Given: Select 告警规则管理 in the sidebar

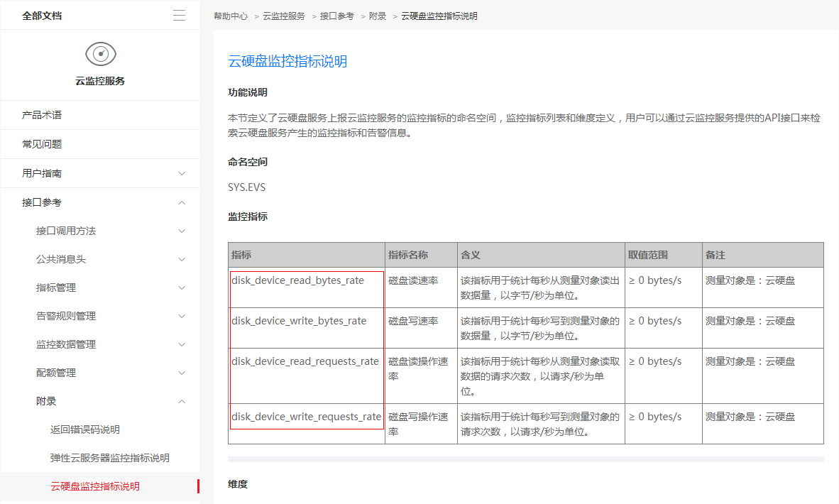Looking at the screenshot, I should tap(66, 316).
